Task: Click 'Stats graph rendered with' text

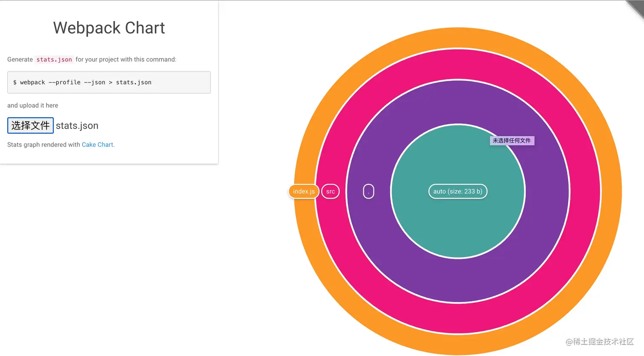Action: (x=43, y=145)
